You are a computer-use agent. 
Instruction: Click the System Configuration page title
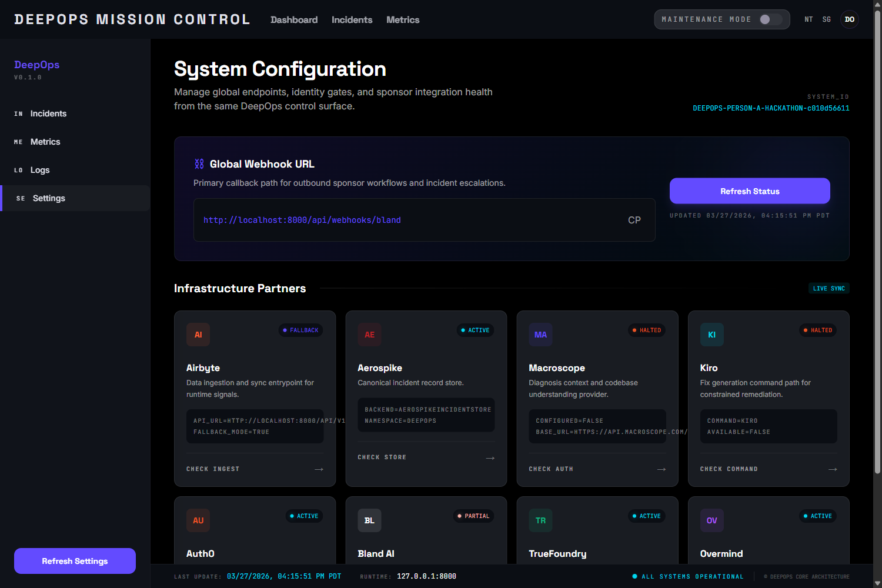coord(280,69)
